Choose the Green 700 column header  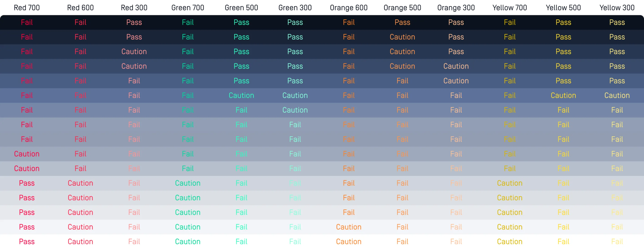coord(188,8)
